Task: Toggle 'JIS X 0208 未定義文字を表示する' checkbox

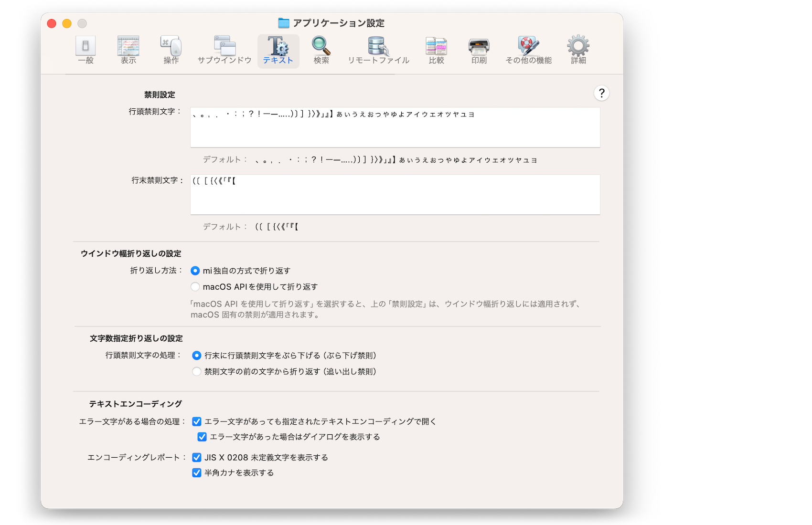Action: [197, 457]
